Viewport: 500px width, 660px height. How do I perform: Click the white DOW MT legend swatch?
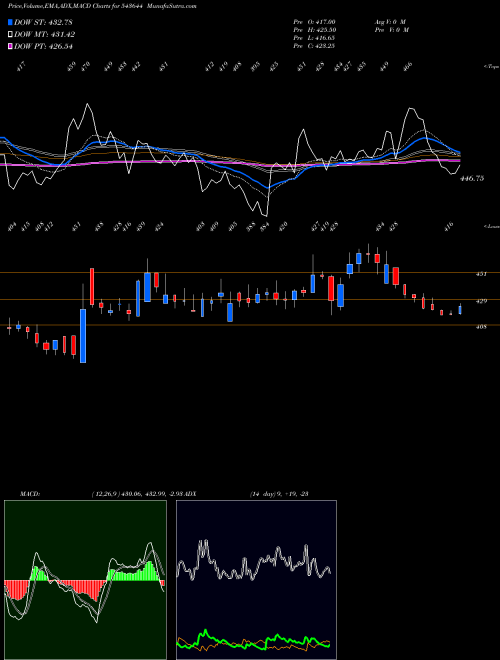pos(10,35)
